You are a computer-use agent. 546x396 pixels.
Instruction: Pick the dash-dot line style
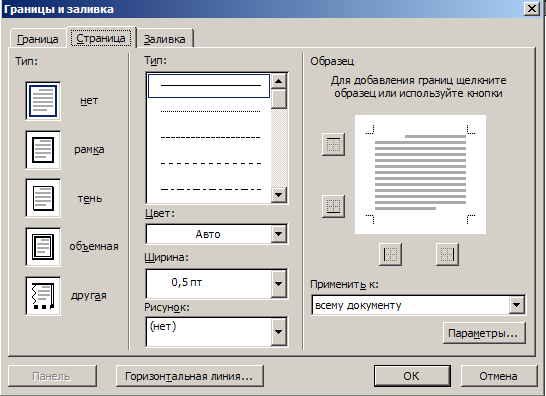[x=210, y=189]
